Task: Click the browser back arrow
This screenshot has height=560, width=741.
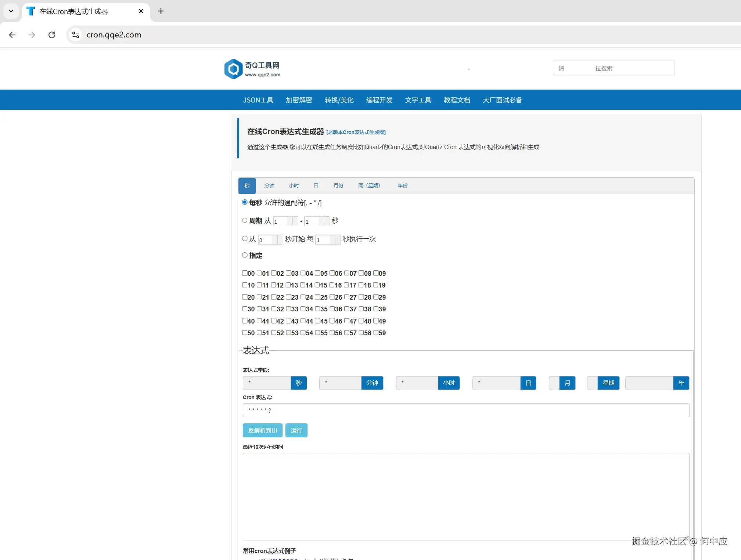Action: (x=12, y=35)
